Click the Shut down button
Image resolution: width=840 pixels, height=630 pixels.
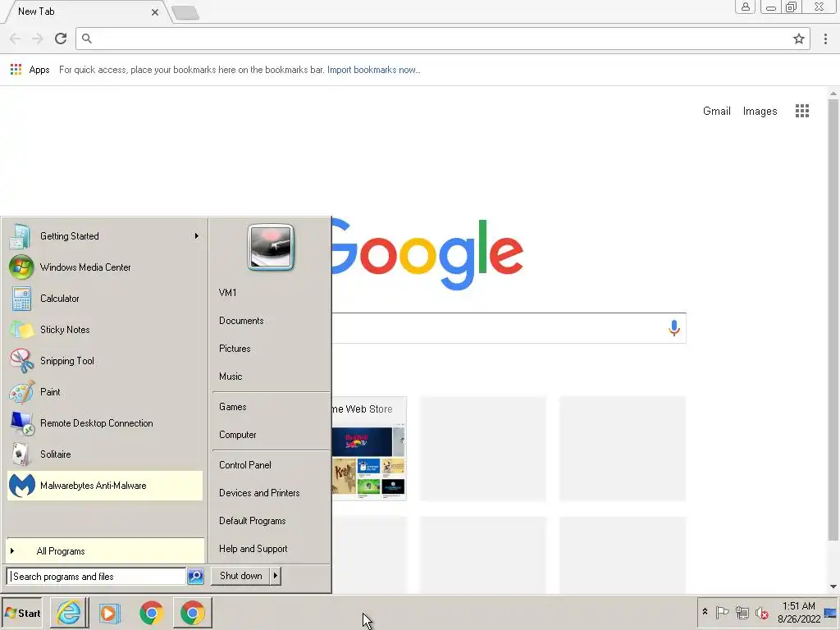240,576
